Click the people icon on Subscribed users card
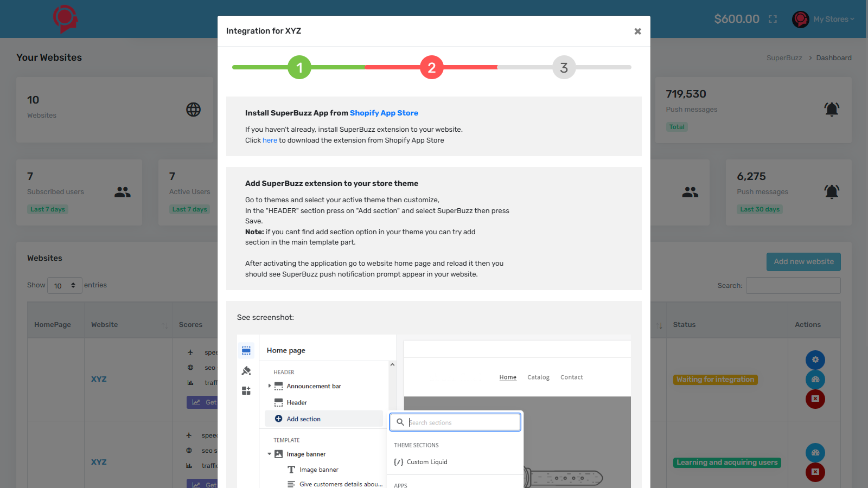 click(x=123, y=192)
